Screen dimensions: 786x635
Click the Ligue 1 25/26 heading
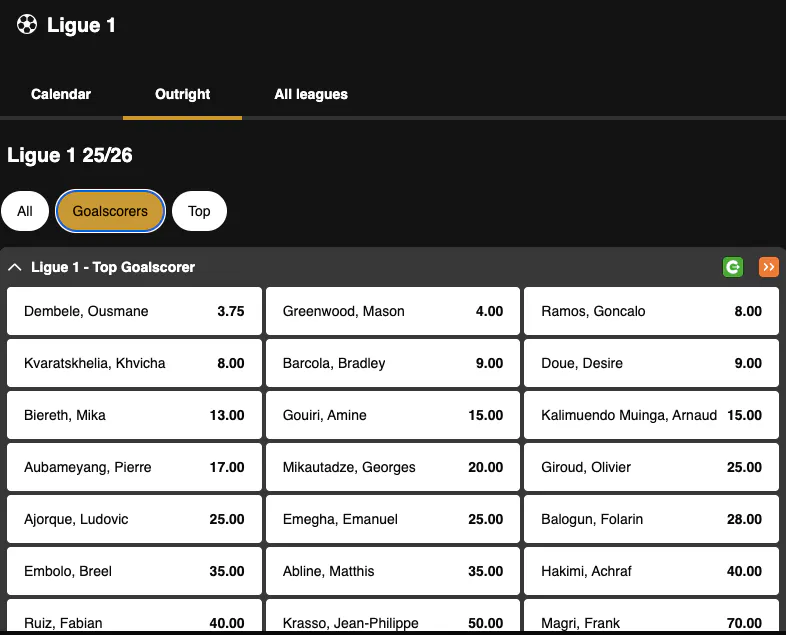click(x=70, y=155)
